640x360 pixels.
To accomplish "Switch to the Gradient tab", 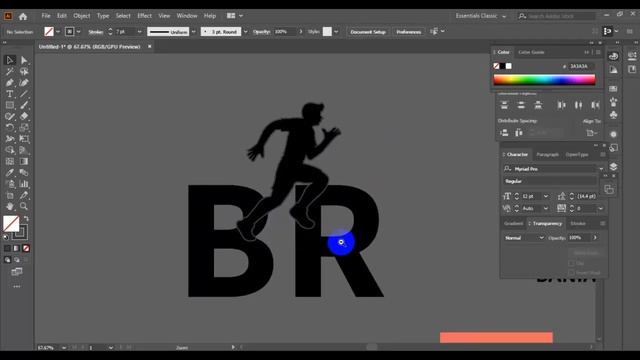I will [513, 224].
